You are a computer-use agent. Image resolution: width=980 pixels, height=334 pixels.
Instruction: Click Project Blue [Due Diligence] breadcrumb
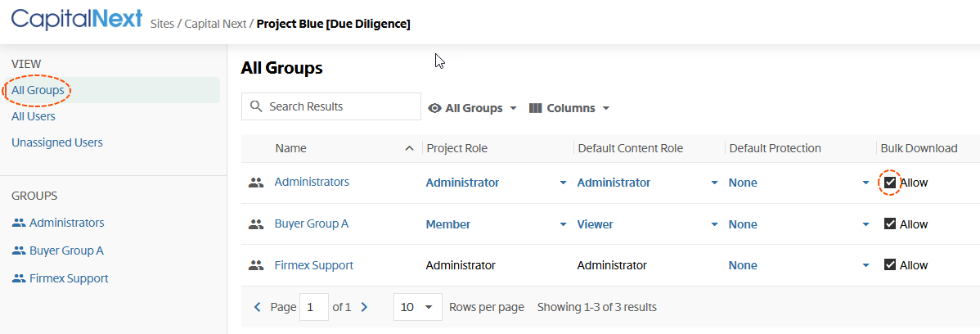click(x=333, y=25)
